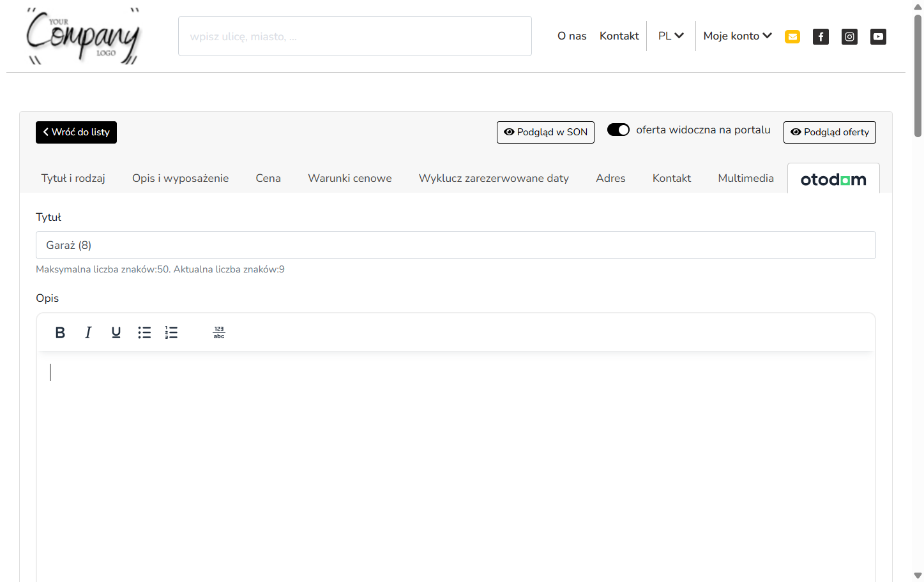This screenshot has width=924, height=582.
Task: Toggle underline formatting in editor
Action: pyautogui.click(x=116, y=332)
